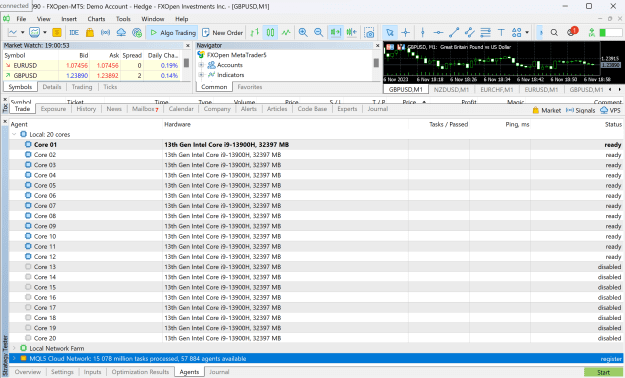
Task: Draw a vertical line
Action: click(x=423, y=33)
